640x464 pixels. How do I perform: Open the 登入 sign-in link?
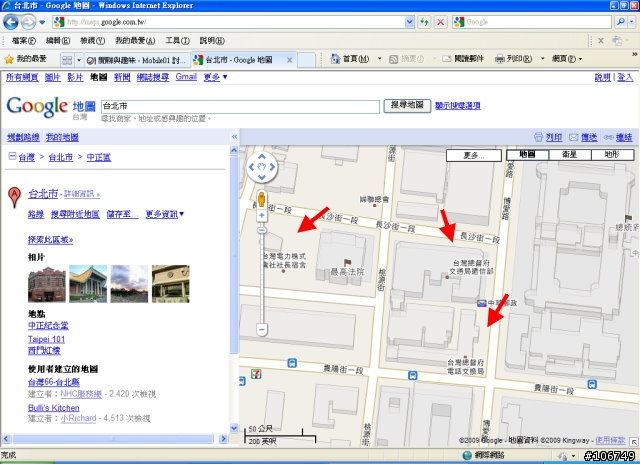pyautogui.click(x=625, y=78)
